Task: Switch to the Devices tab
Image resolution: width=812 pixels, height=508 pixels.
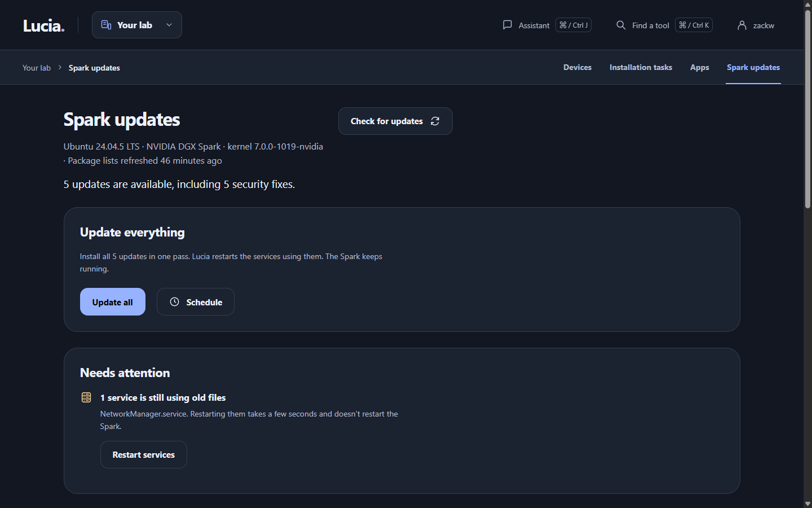Action: [577, 67]
